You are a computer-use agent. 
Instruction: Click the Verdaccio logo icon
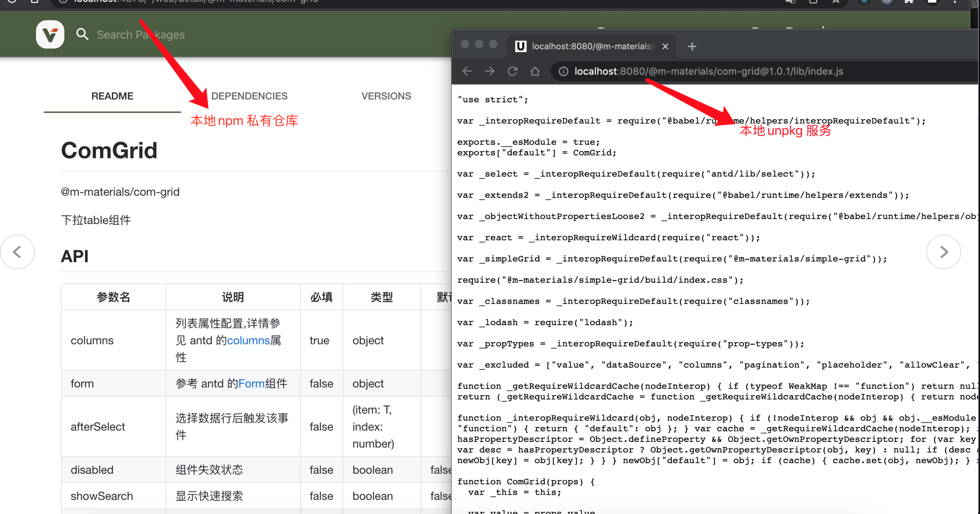point(50,34)
